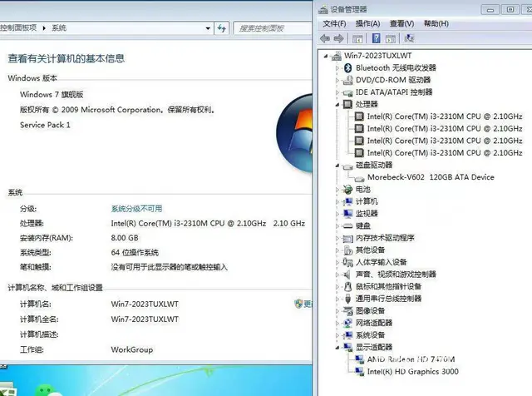
Task: Select the 通用串行总线控制器 USB icon
Action: pos(347,299)
